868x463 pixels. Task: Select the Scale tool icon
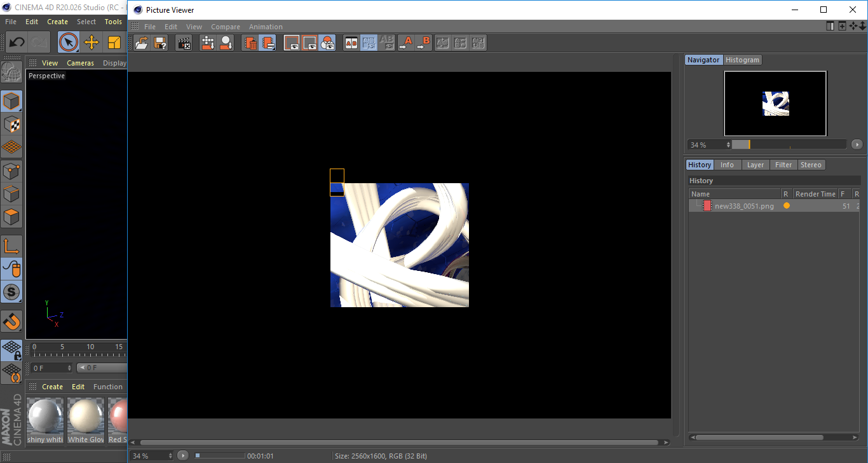tap(114, 43)
